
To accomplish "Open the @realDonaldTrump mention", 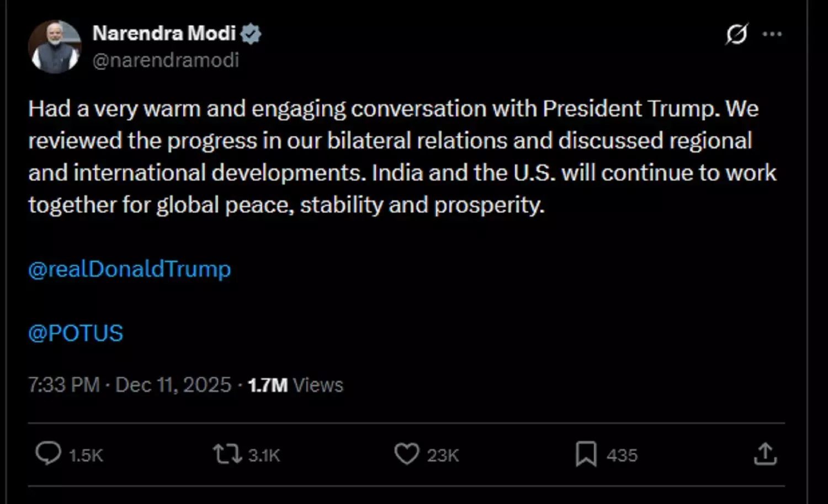I will click(130, 269).
